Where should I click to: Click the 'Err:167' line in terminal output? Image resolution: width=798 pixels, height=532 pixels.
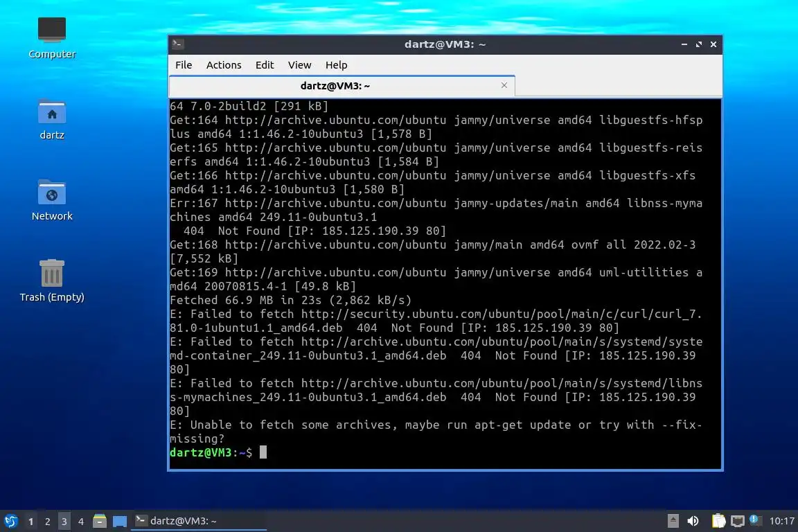(x=436, y=210)
